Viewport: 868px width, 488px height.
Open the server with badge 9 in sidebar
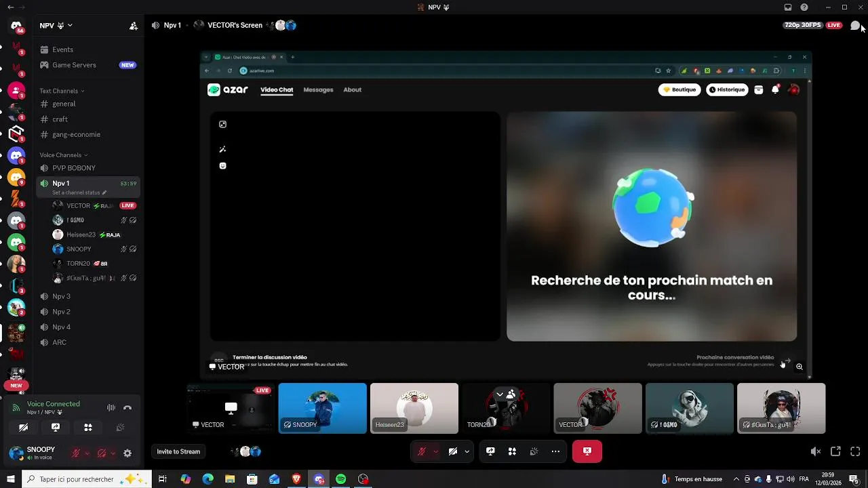click(16, 178)
